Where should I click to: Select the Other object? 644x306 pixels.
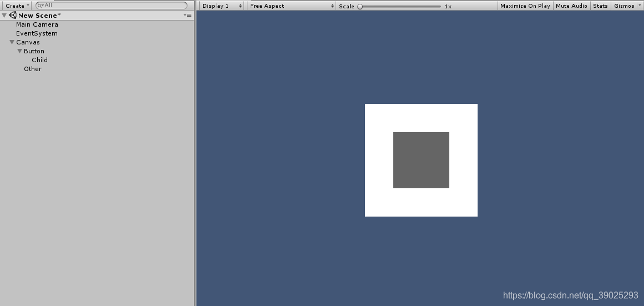pos(33,69)
